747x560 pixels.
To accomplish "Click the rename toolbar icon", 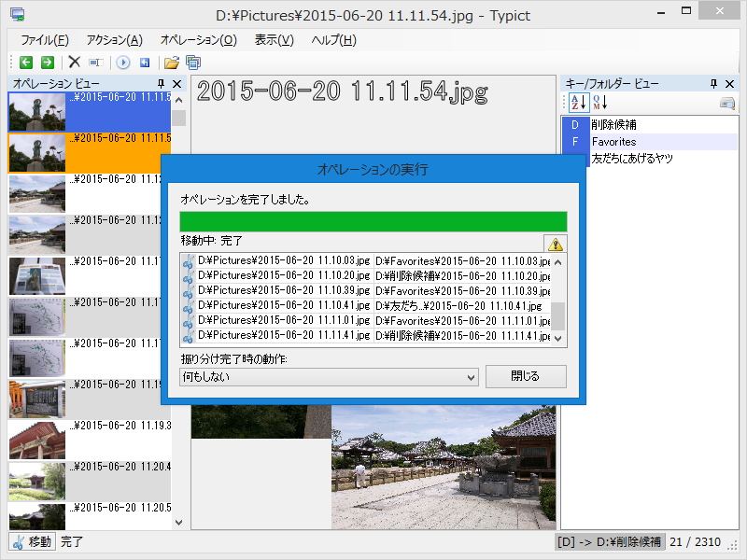I will click(x=96, y=63).
